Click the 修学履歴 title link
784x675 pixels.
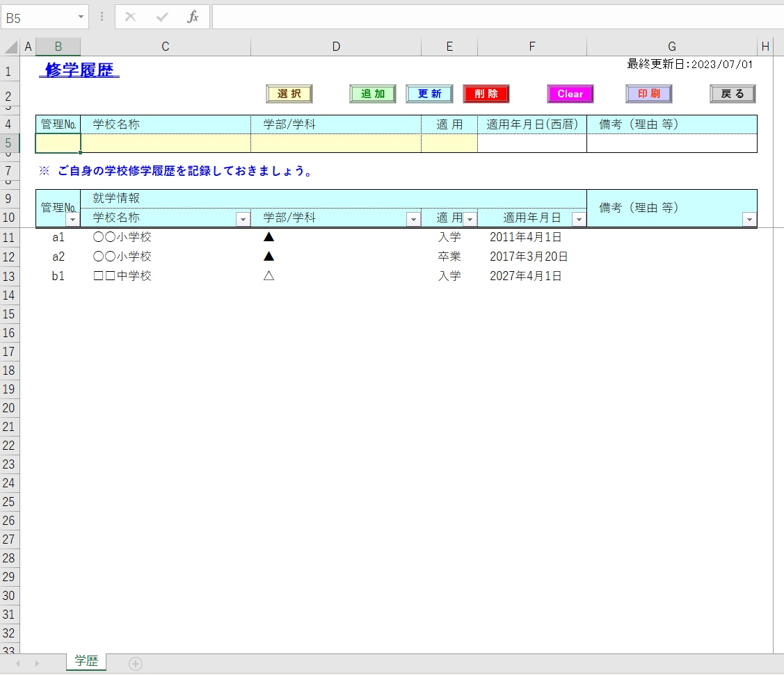(x=79, y=70)
